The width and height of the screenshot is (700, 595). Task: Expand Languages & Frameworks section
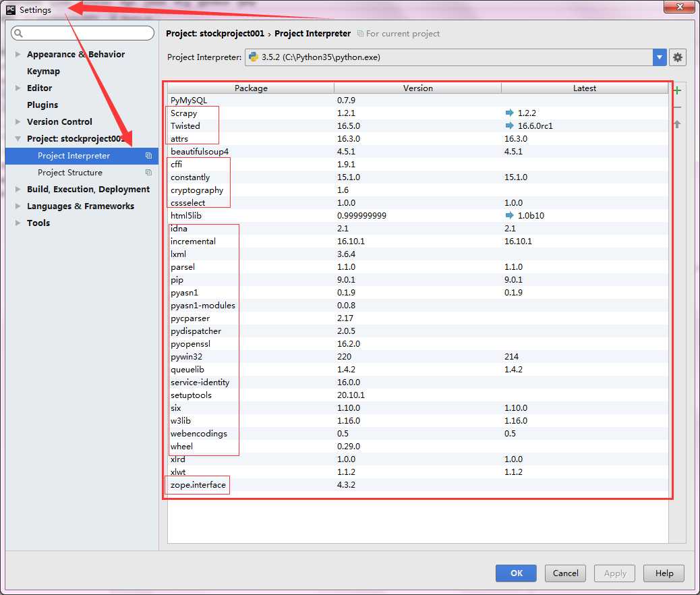pos(18,206)
